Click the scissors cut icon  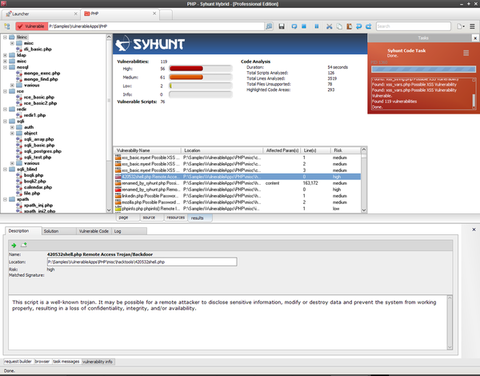329,26
